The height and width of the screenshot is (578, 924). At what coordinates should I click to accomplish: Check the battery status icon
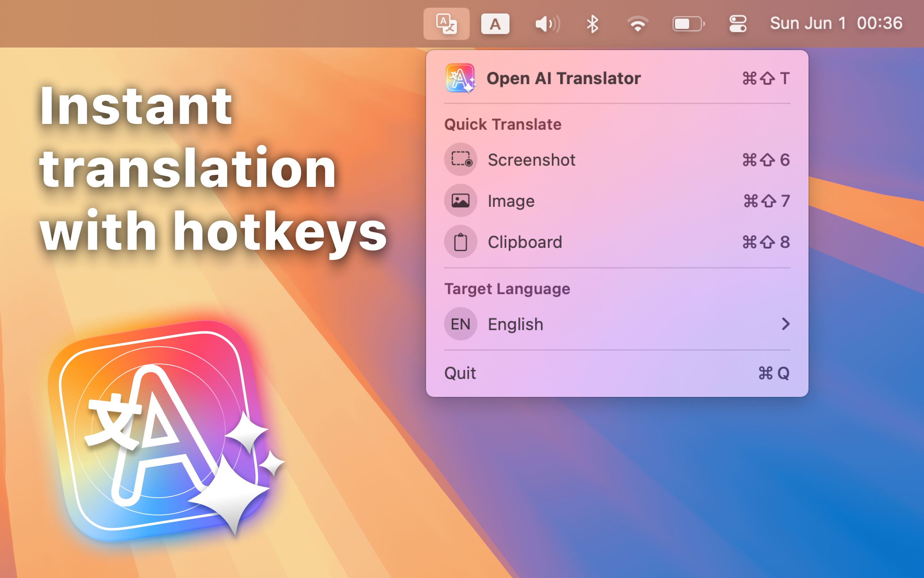coord(689,24)
